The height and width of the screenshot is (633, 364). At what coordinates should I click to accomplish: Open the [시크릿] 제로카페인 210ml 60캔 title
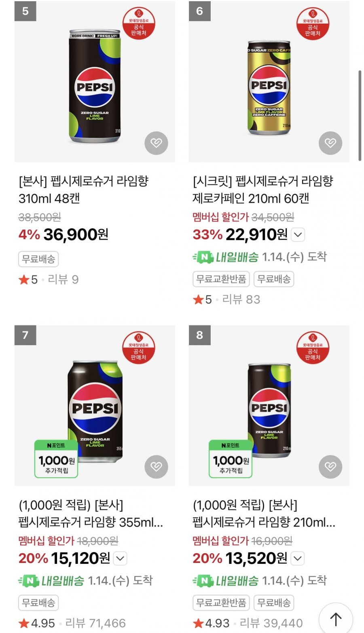tap(262, 189)
